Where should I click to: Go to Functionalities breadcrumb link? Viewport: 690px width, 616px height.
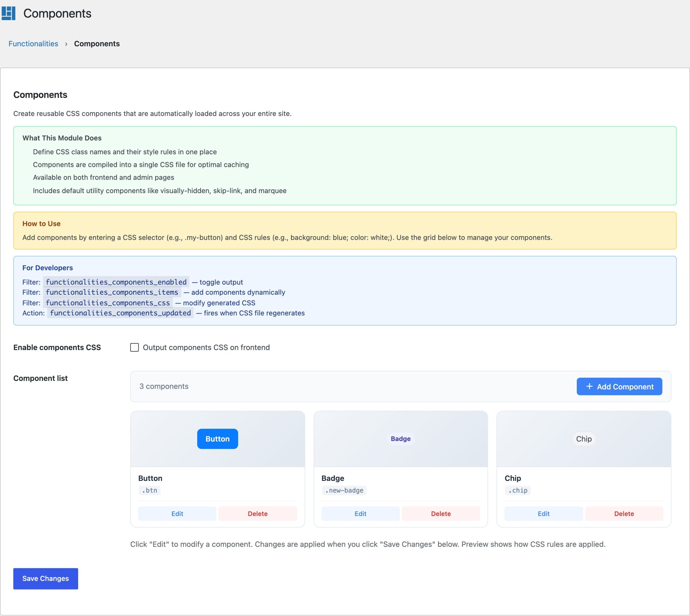click(x=33, y=44)
